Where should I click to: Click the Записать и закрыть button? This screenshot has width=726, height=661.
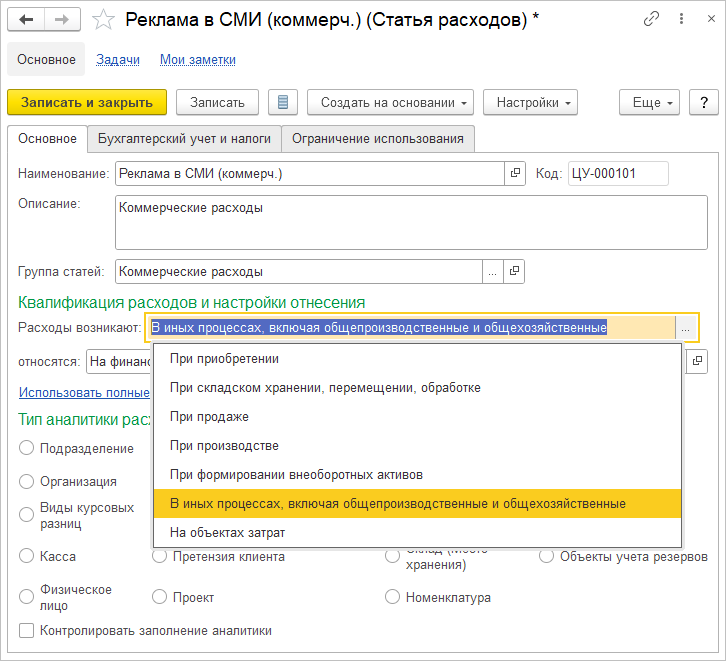pyautogui.click(x=87, y=102)
